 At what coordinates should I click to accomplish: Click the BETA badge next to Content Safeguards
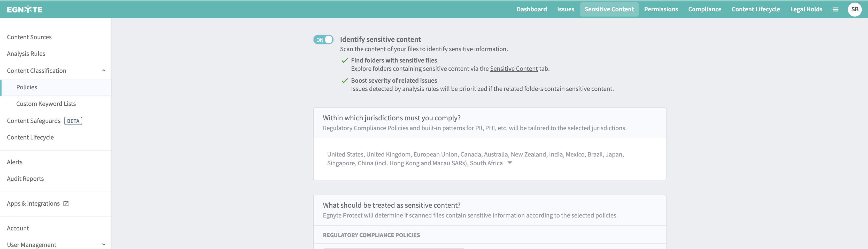tap(73, 121)
